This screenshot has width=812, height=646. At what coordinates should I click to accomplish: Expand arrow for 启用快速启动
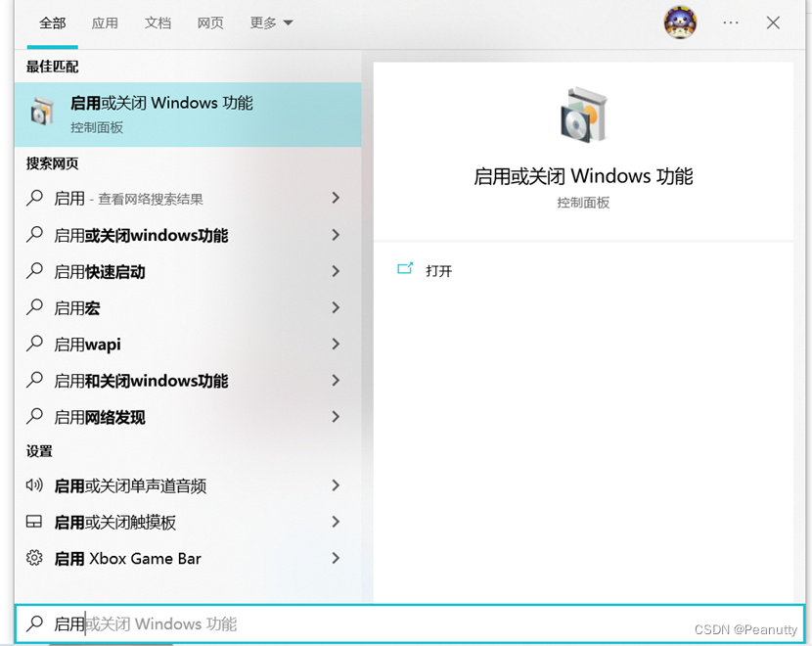click(x=336, y=271)
